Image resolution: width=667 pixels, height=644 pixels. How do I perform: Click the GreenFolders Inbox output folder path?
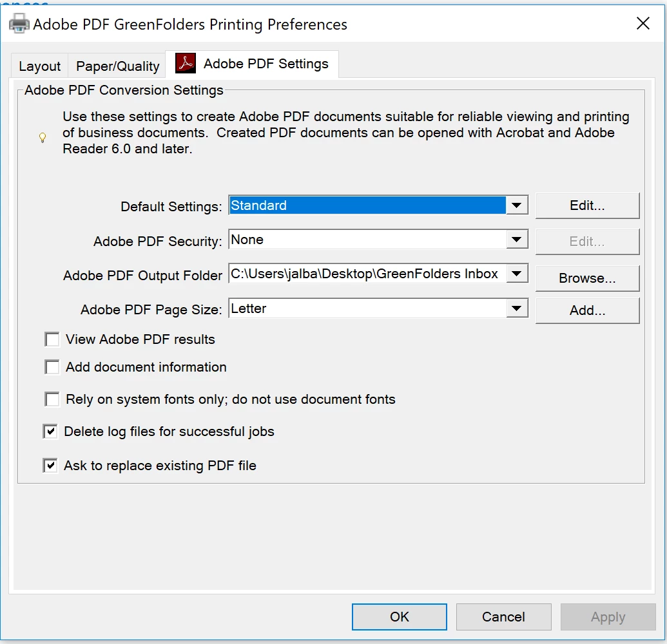[367, 274]
